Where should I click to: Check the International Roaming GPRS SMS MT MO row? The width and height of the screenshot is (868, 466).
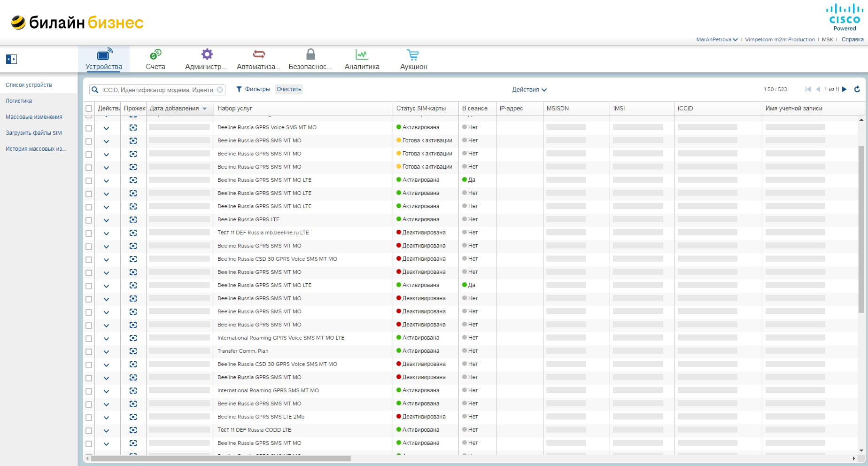click(89, 391)
